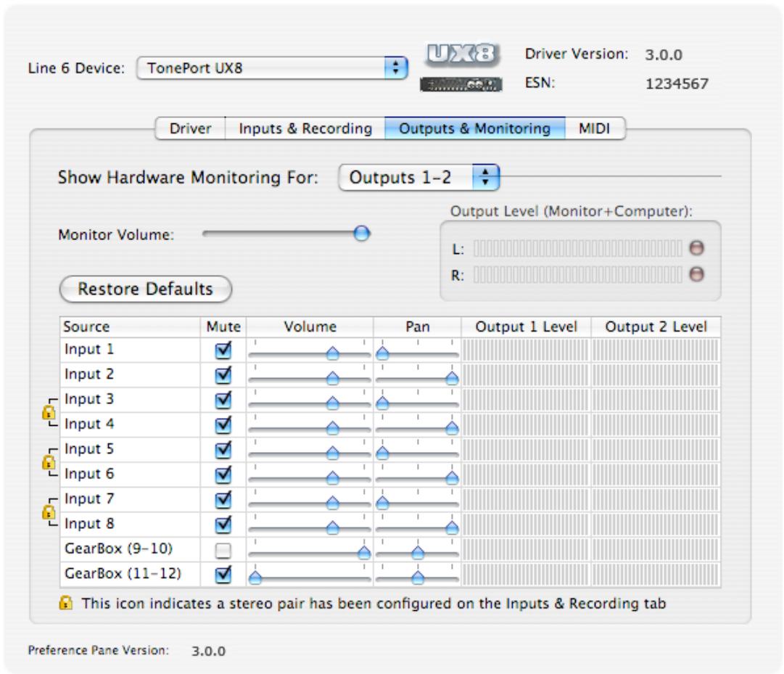Click the GearBox (11-12) volume slider handle
The image size is (784, 674).
(255, 578)
